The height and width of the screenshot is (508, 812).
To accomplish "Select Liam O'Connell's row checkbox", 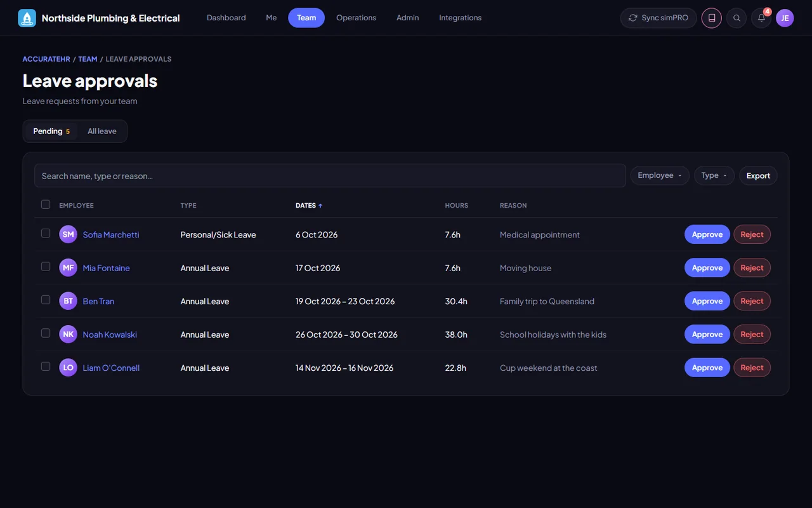I will click(46, 366).
